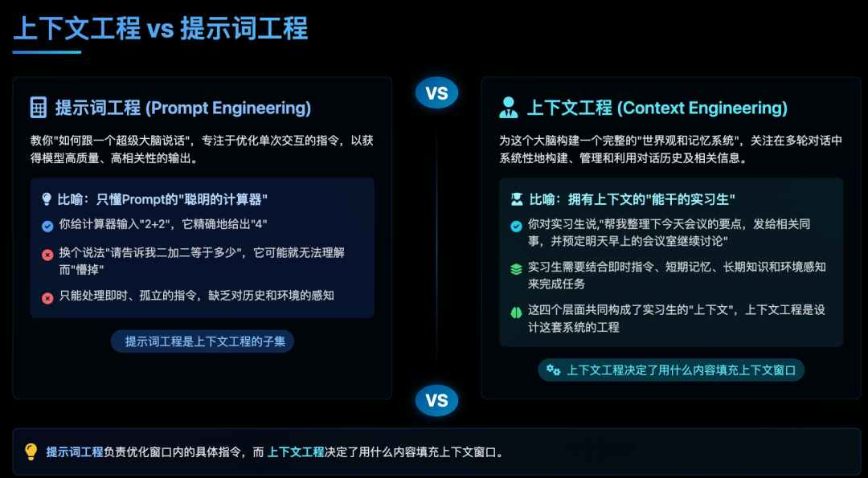868x478 pixels.
Task: Click the 上下文工程 (Context Engineering) card heading
Action: (x=657, y=108)
